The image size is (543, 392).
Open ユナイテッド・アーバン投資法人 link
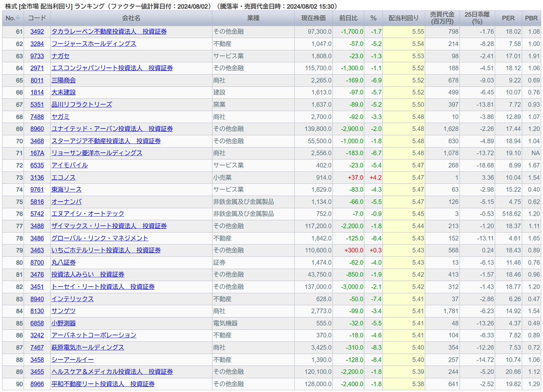tap(112, 129)
